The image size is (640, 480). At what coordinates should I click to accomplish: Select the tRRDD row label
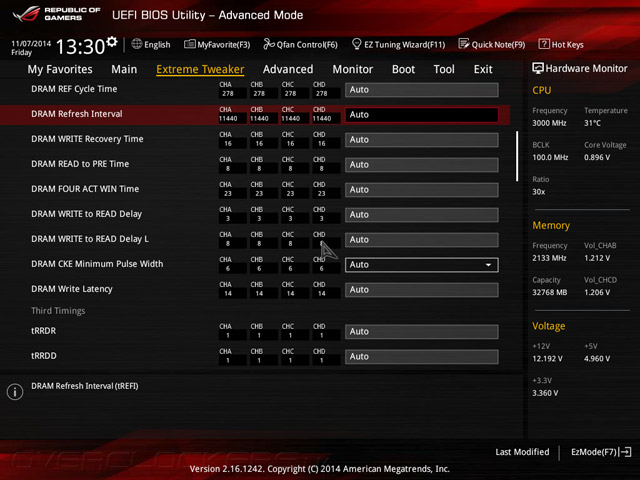coord(44,356)
